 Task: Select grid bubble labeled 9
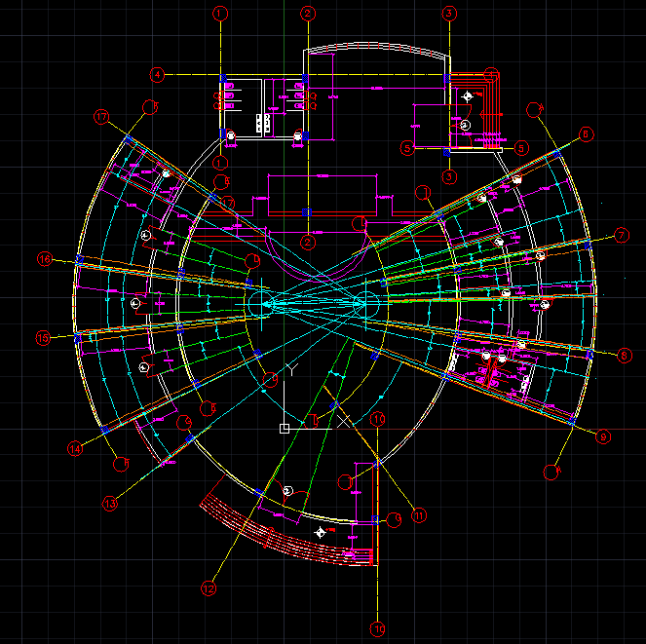click(x=603, y=436)
